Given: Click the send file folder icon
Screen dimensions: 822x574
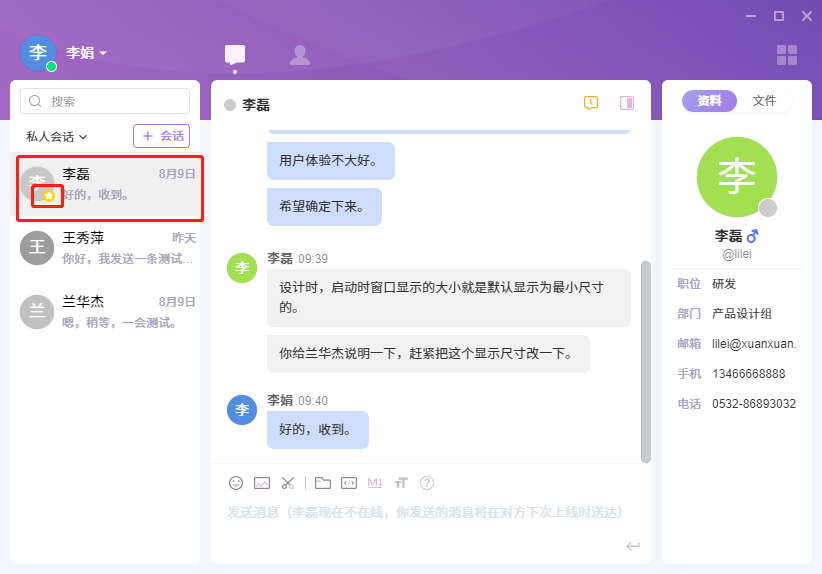Looking at the screenshot, I should pos(323,483).
